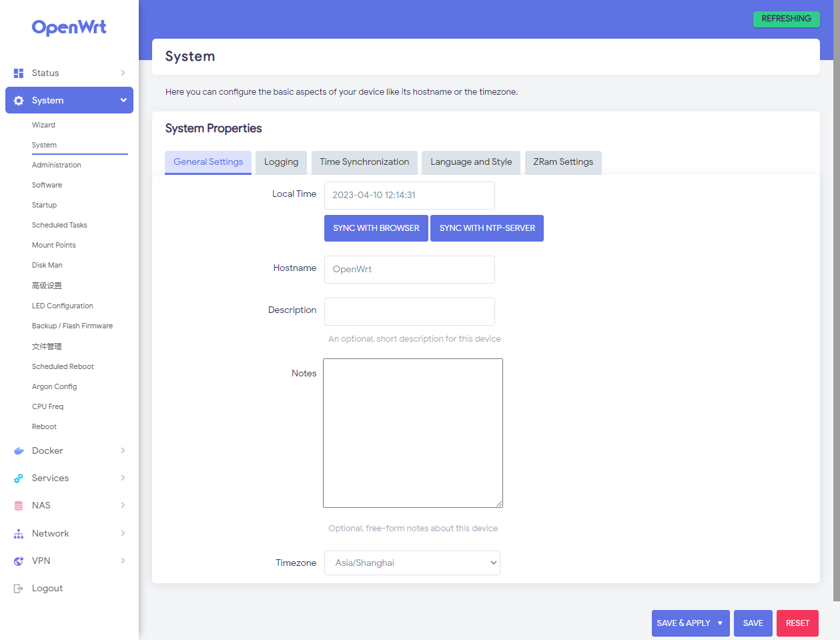Open Argon Config page

(x=55, y=386)
